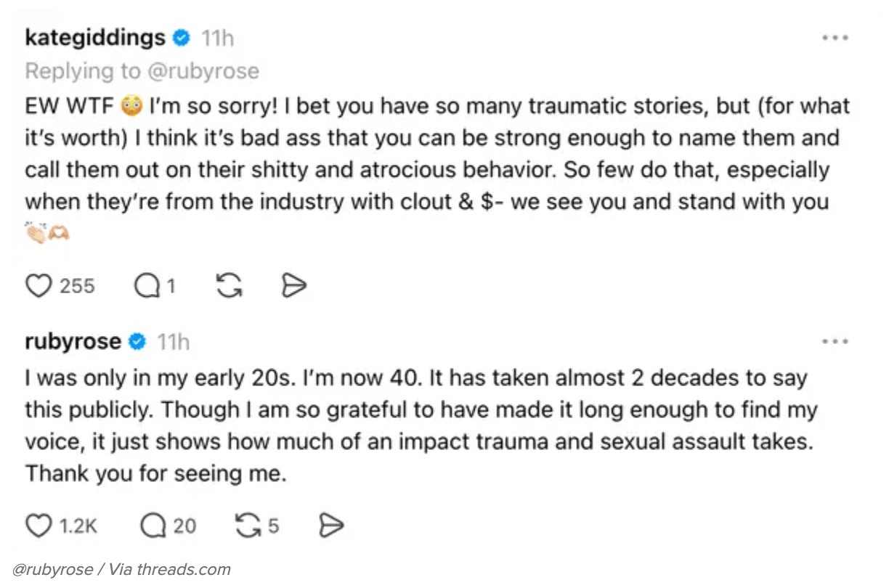Viewport: 889px width, 588px height.
Task: Click kategiddings' blue verified badge
Action: [x=182, y=38]
